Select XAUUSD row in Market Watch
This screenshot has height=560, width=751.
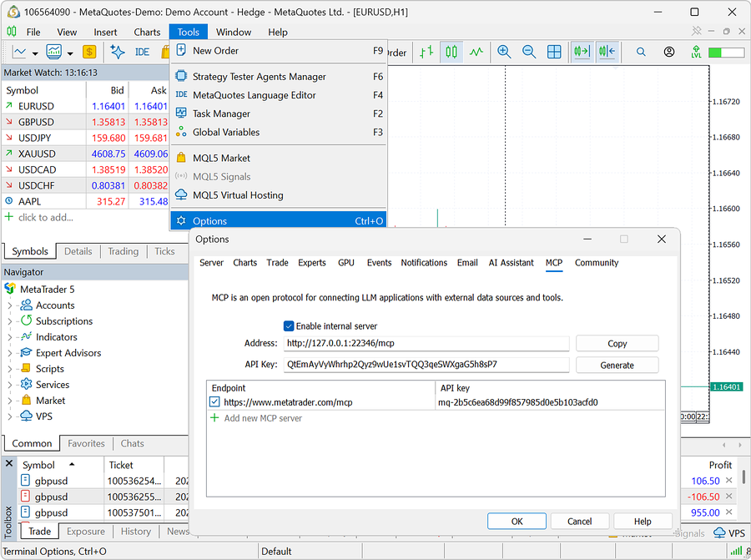[85, 154]
